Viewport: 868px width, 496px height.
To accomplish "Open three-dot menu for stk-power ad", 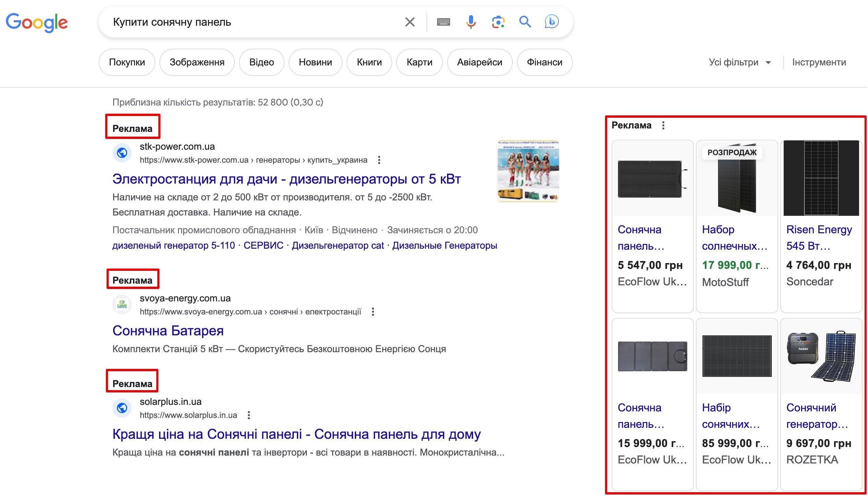I will (x=379, y=160).
